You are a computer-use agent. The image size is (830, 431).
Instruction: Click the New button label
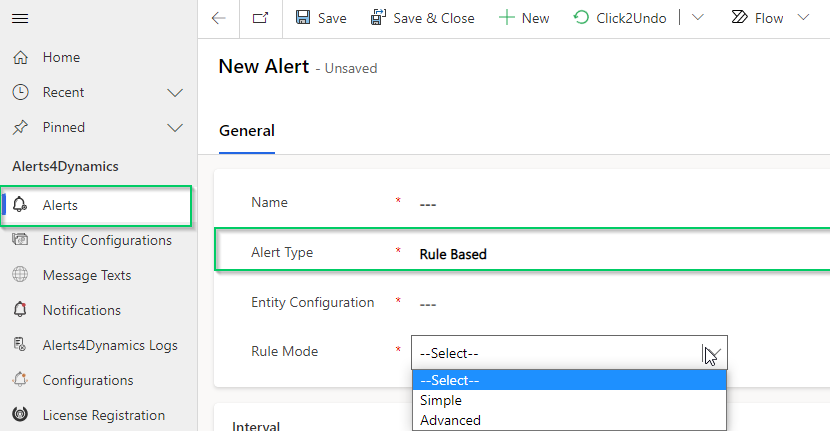(x=535, y=19)
